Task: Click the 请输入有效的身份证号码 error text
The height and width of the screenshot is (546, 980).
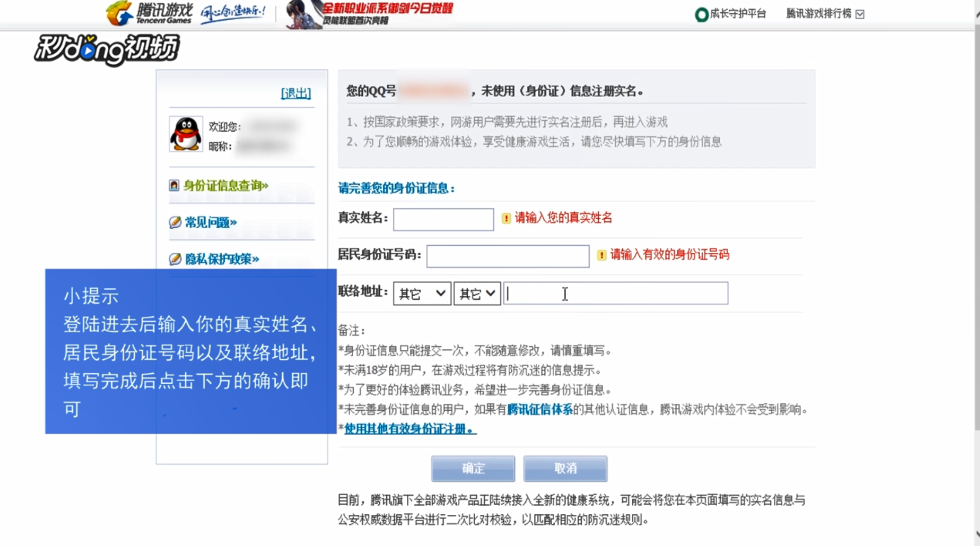Action: tap(669, 254)
